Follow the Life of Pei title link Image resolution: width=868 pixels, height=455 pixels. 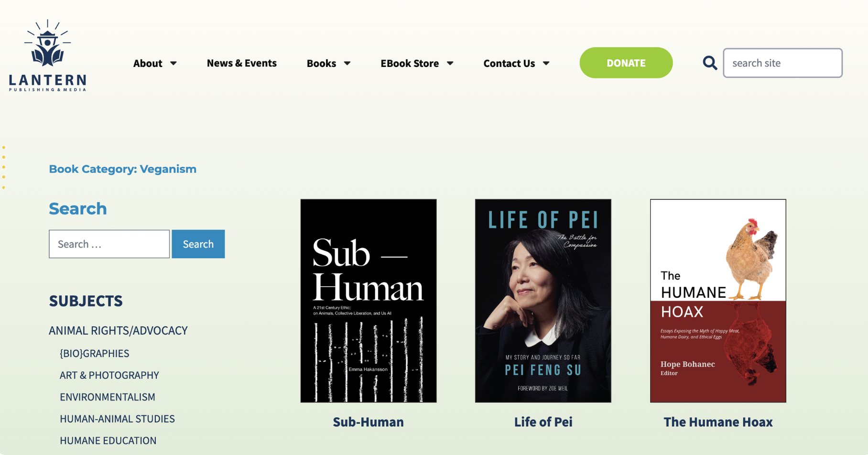point(543,422)
